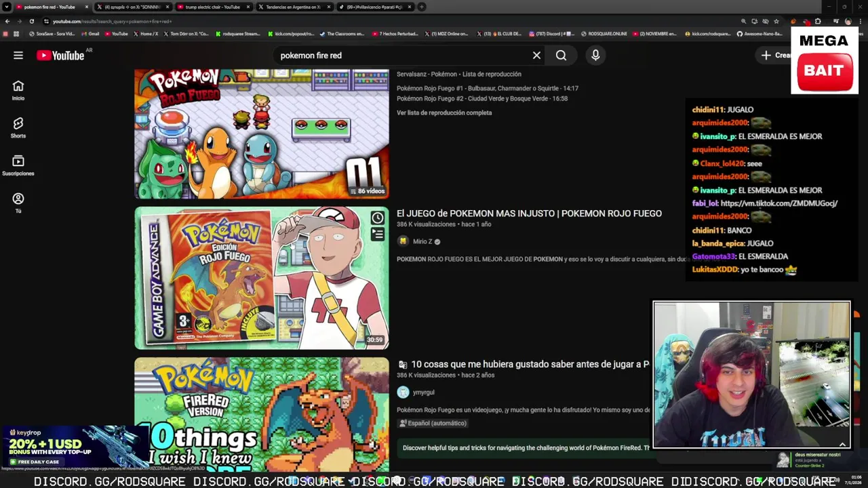Click the magnifier search button
Screen dimensions: 868x488
pyautogui.click(x=561, y=56)
